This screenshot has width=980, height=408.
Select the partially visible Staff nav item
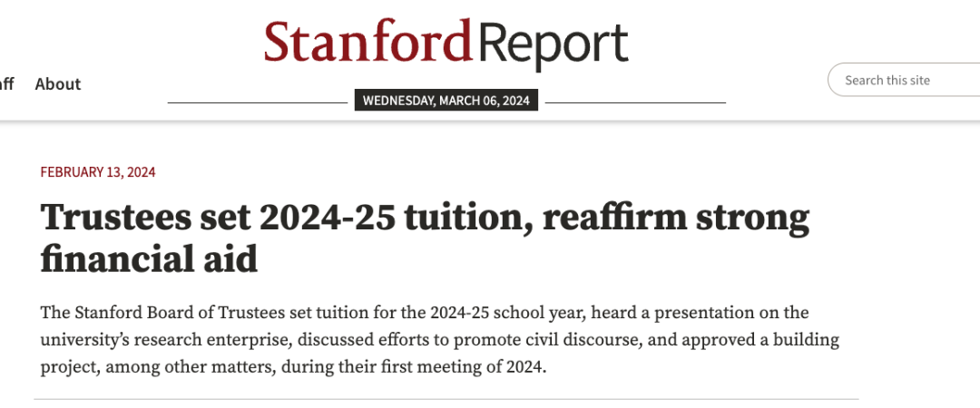pyautogui.click(x=7, y=83)
